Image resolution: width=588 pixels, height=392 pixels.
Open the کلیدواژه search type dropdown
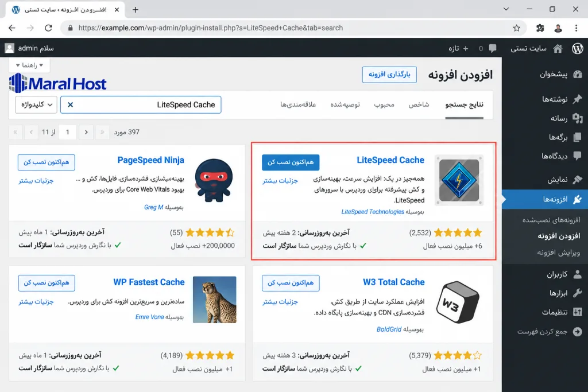click(36, 104)
